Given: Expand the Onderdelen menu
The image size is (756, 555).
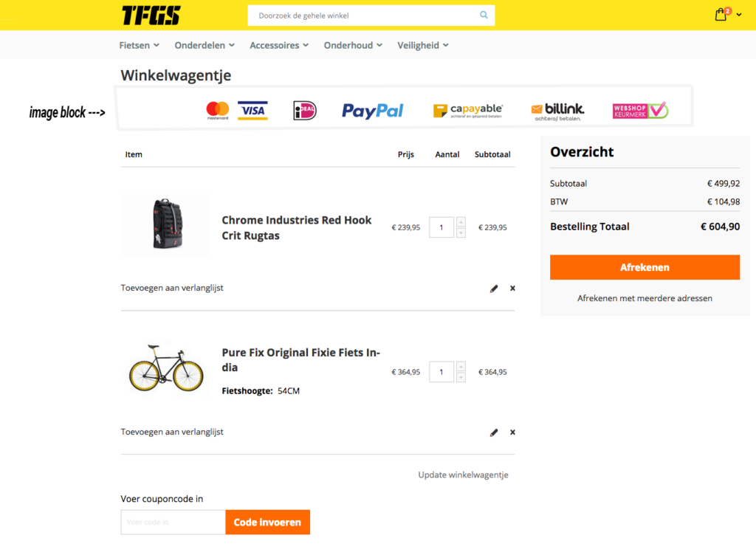Looking at the screenshot, I should click(x=205, y=45).
